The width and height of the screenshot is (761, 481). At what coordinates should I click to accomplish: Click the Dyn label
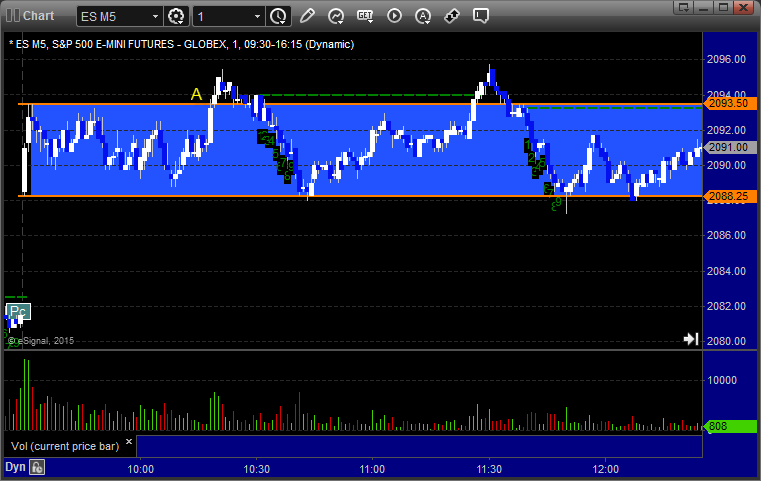pos(15,467)
